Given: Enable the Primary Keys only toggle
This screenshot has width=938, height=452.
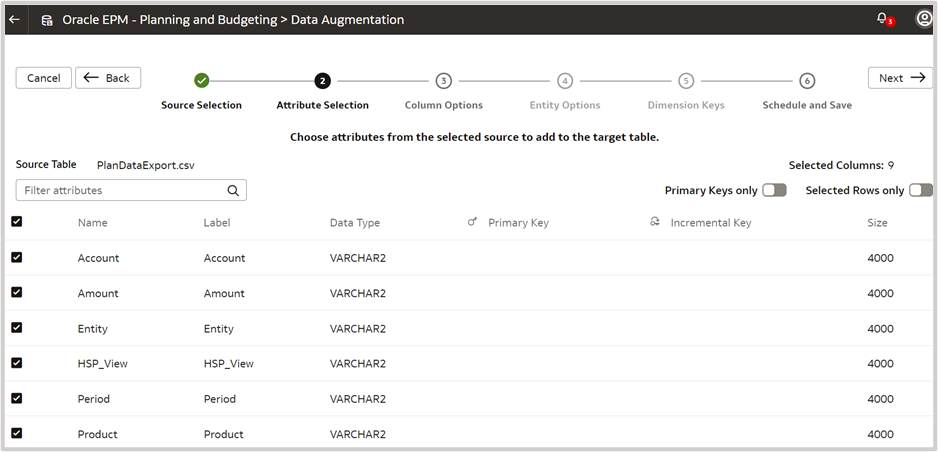Looking at the screenshot, I should tap(774, 190).
